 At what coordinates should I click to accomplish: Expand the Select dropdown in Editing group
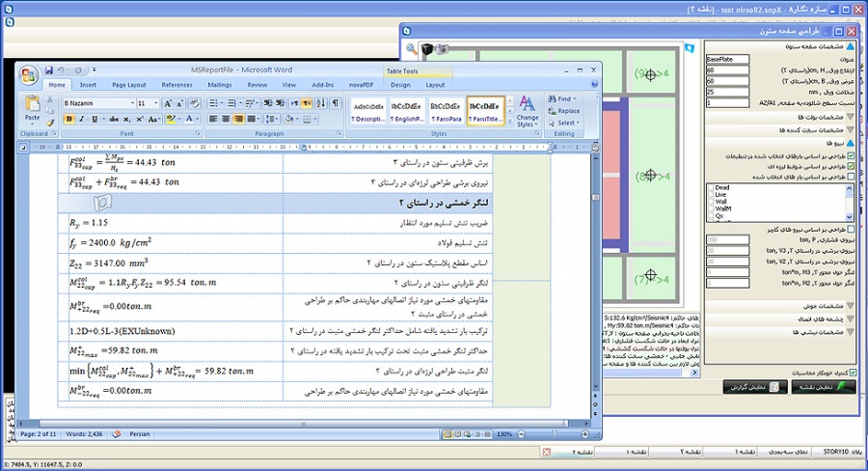(567, 124)
